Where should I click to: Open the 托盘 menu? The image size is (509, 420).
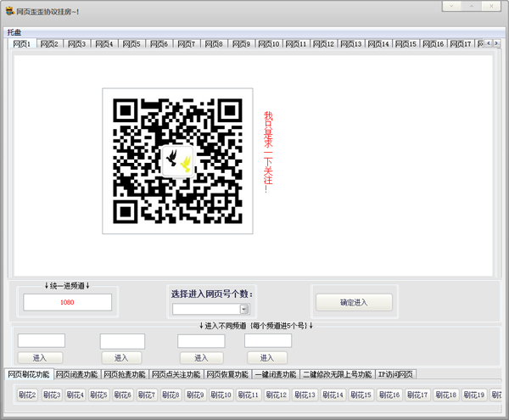[14, 32]
